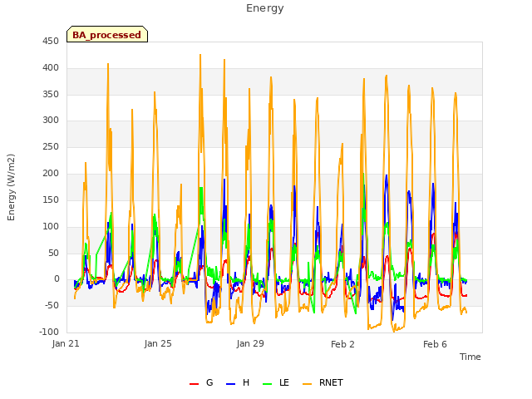Click the Time x-axis label
The height and width of the screenshot is (399, 532).
pos(470,357)
